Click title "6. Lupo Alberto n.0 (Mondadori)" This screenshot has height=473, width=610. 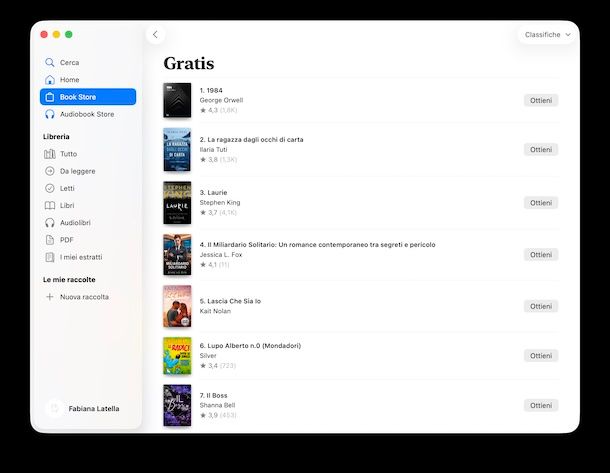[x=250, y=345]
